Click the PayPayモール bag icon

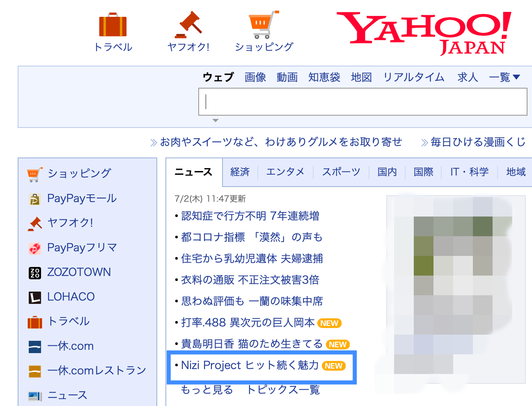tap(34, 199)
